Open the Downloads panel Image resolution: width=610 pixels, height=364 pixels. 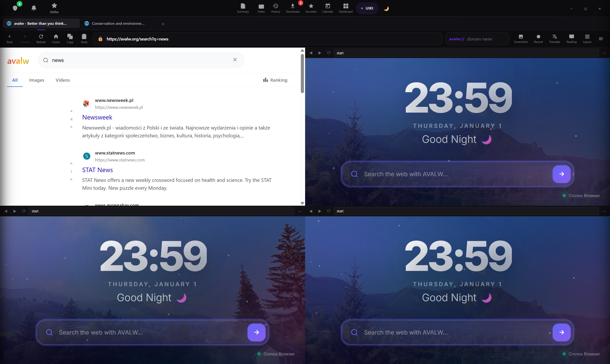[x=292, y=8]
